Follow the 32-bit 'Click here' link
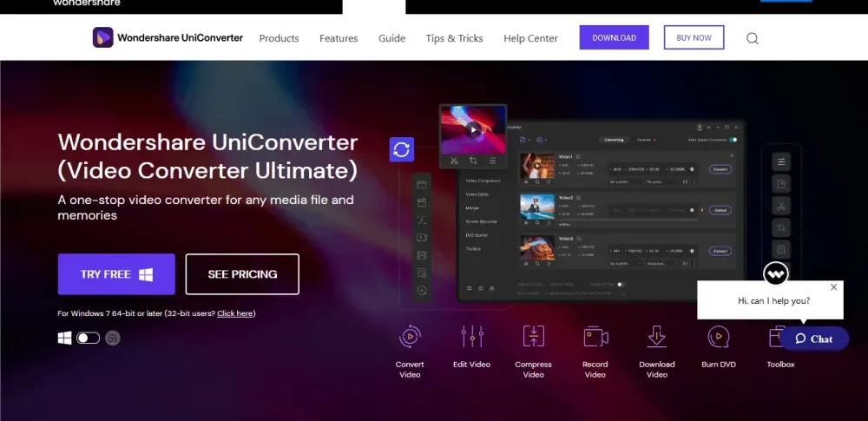The height and width of the screenshot is (421, 868). (235, 313)
